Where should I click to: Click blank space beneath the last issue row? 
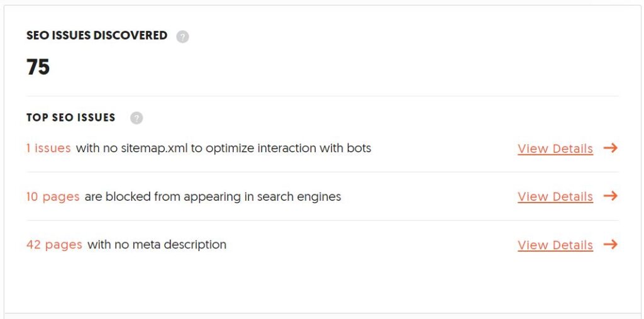323,284
